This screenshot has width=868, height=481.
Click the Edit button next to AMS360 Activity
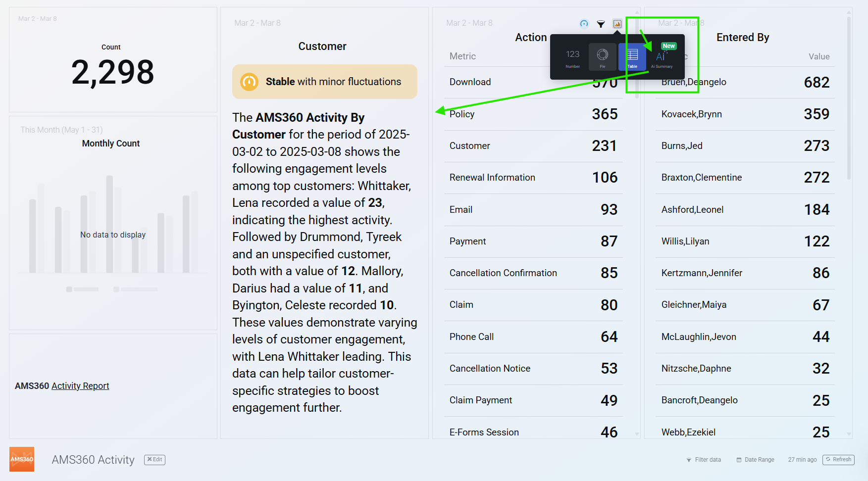click(x=154, y=459)
